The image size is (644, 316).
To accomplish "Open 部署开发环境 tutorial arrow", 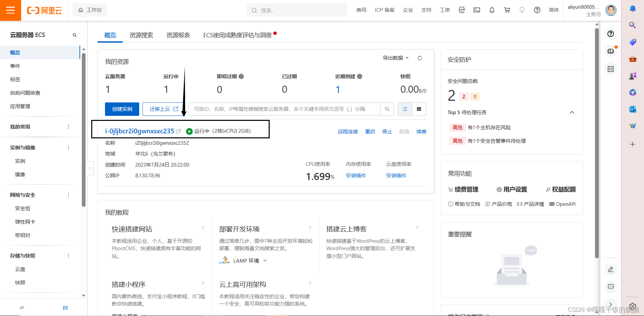I will coord(310,228).
